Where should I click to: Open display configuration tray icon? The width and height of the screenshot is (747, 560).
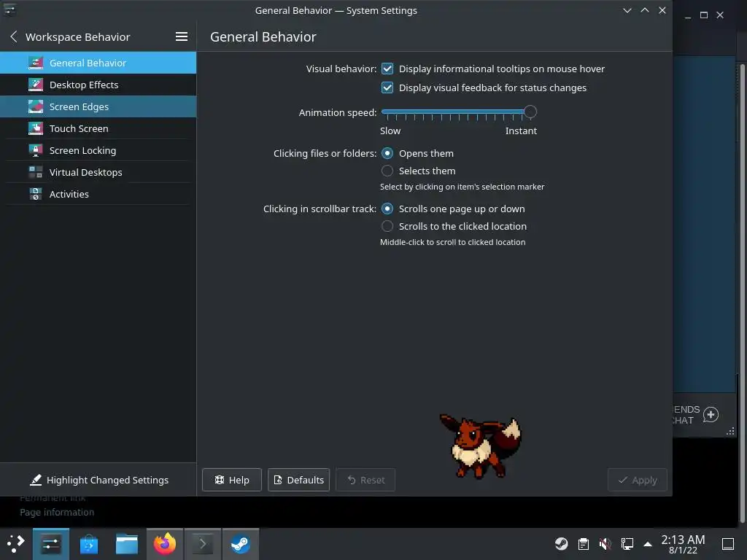(627, 544)
